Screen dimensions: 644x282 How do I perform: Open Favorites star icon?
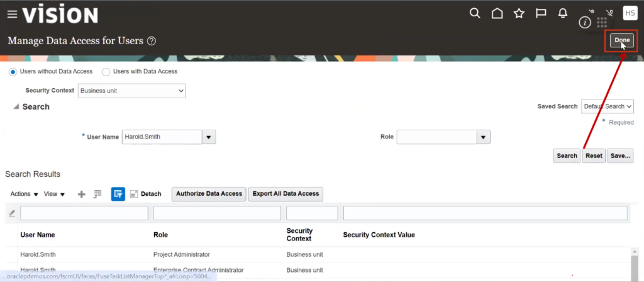[519, 13]
